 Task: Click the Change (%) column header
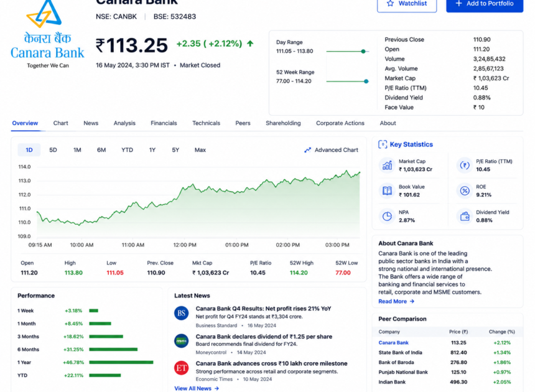(502, 332)
